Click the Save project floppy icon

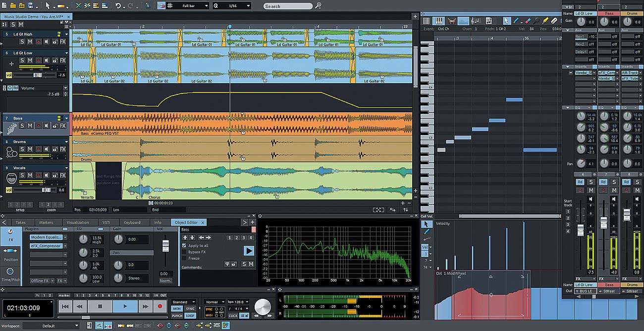coord(30,6)
